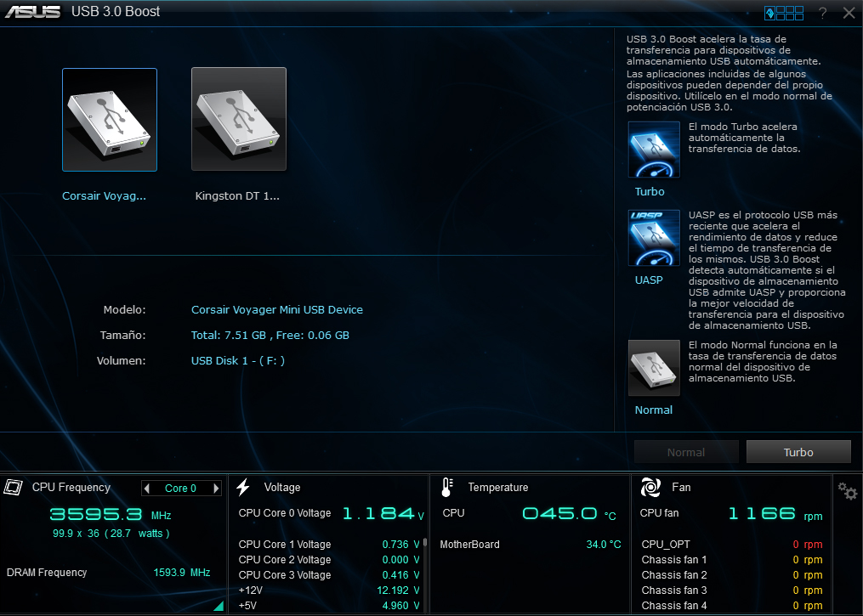Click the '99.9 x 36 (28.7 watts)' text

pos(111,534)
